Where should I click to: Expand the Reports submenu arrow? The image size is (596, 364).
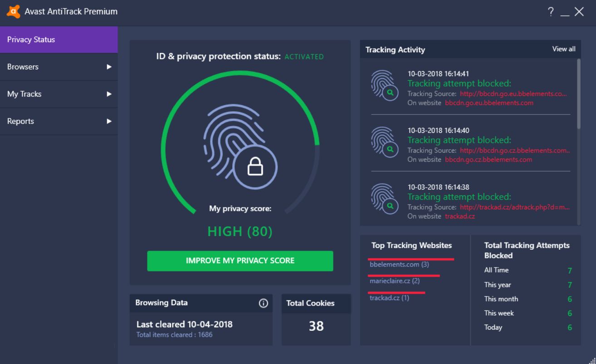pos(109,121)
